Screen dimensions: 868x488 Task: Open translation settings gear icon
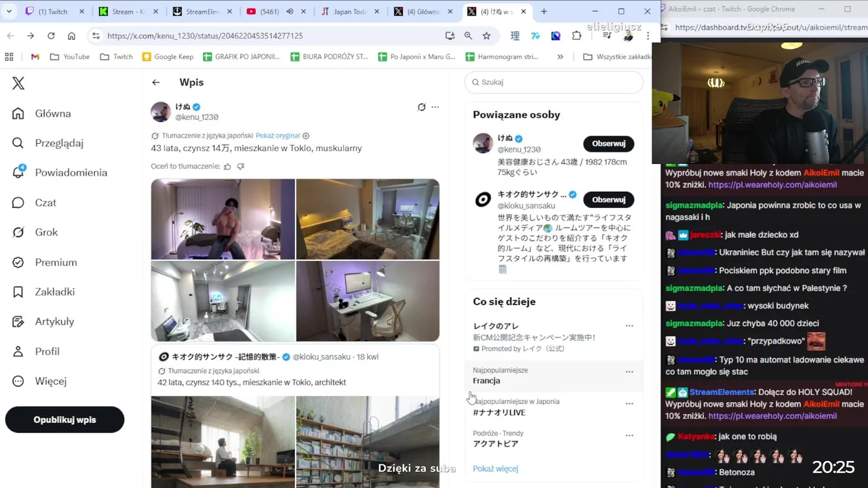306,136
